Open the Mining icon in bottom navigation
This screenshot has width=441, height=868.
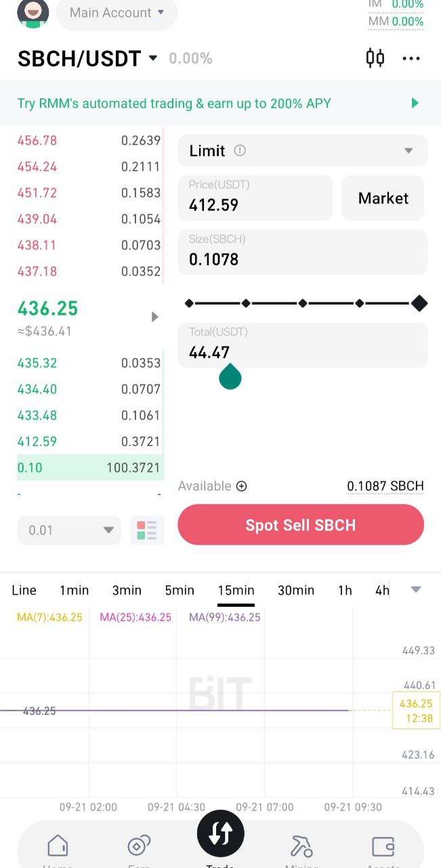coord(301,846)
